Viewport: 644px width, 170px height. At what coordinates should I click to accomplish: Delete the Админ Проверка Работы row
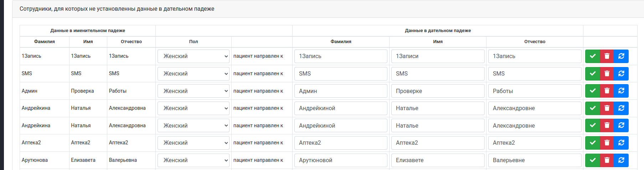[607, 91]
